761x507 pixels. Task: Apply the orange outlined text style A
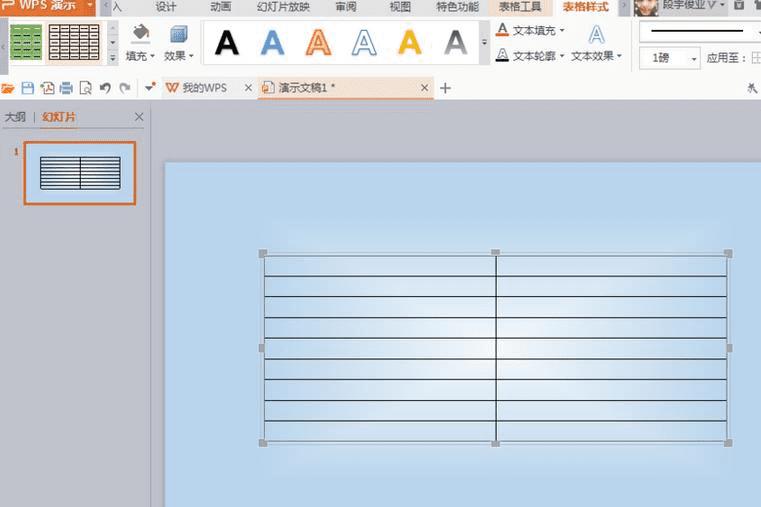click(x=318, y=43)
